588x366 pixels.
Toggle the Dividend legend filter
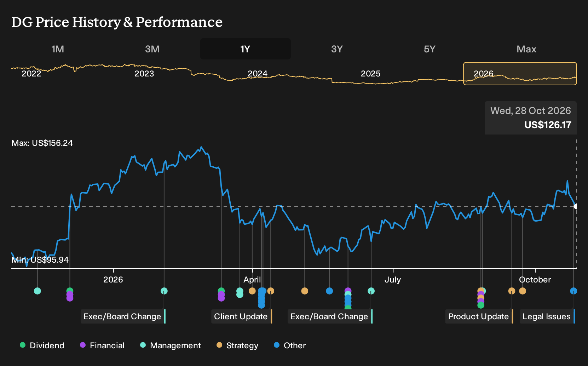(x=42, y=345)
